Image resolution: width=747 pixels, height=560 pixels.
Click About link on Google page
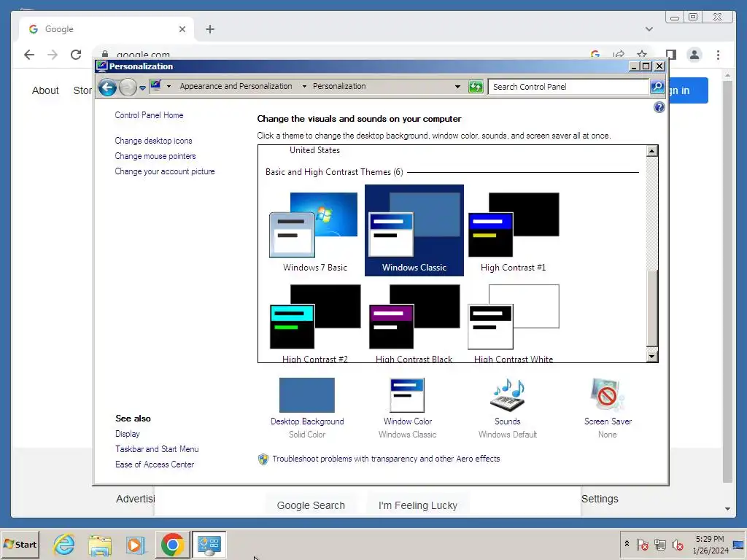click(x=45, y=90)
